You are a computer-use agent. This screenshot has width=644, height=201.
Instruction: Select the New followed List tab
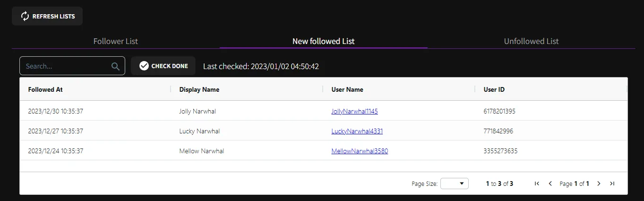323,41
